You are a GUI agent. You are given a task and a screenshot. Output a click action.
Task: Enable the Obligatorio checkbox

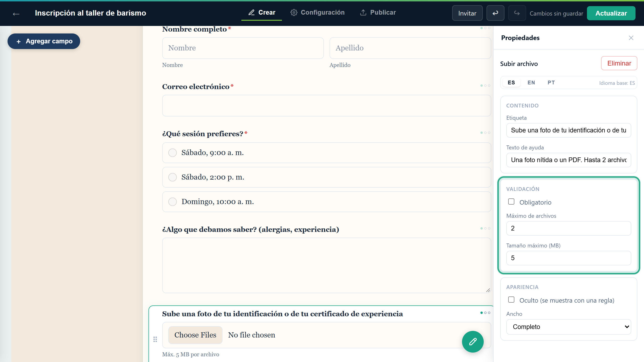(x=511, y=202)
